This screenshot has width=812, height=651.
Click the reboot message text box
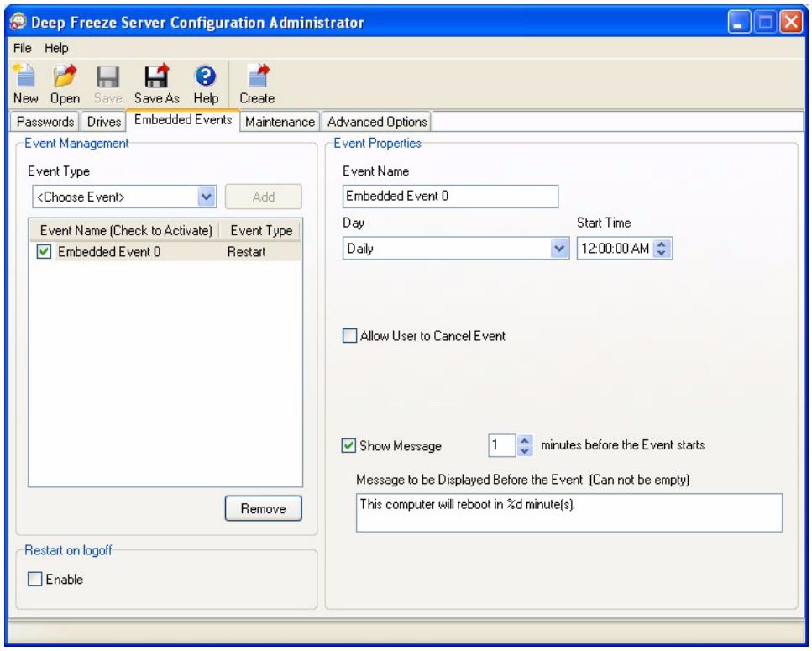click(569, 512)
